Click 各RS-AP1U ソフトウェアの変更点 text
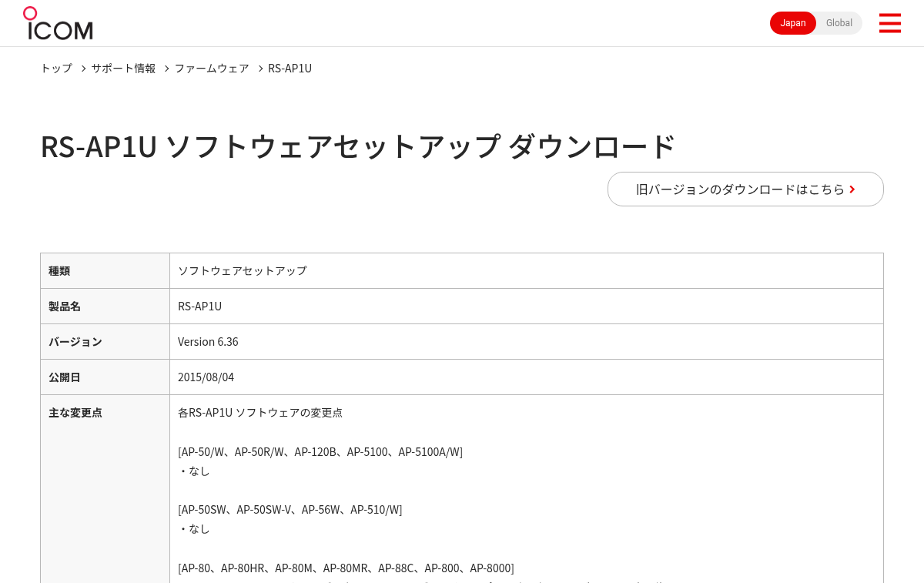The height and width of the screenshot is (583, 924). coord(260,413)
